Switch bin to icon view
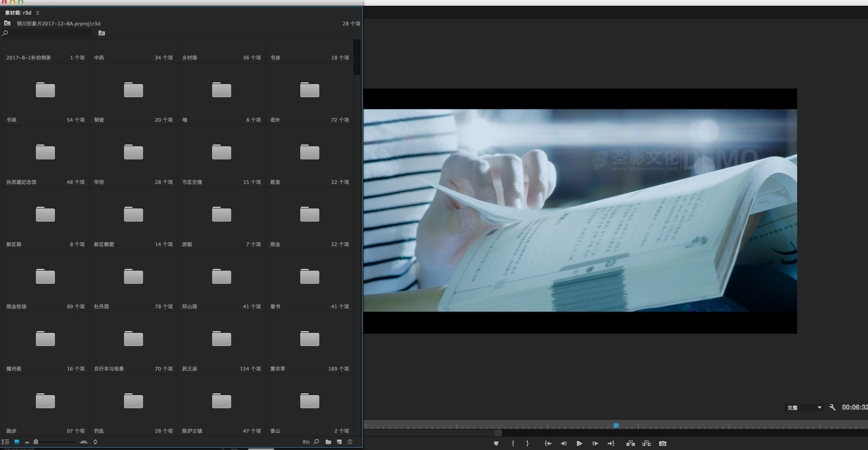This screenshot has height=450, width=868. coord(17,442)
